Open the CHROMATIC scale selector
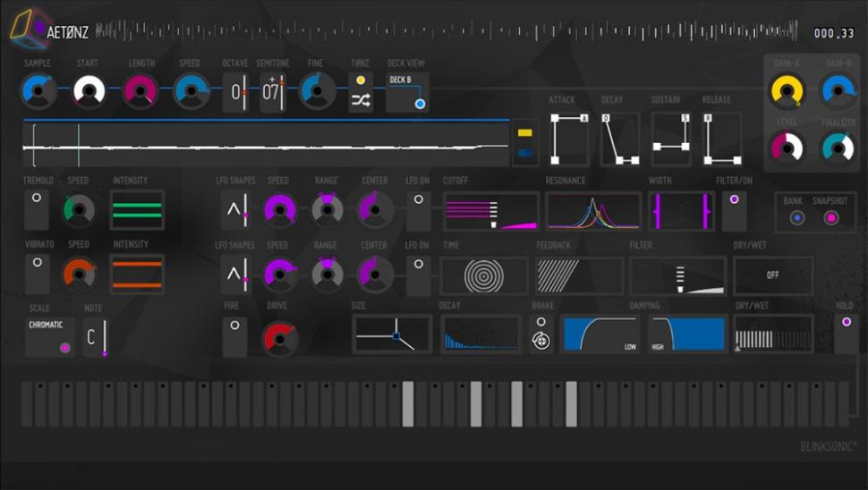Viewport: 868px width, 490px height. 49,336
